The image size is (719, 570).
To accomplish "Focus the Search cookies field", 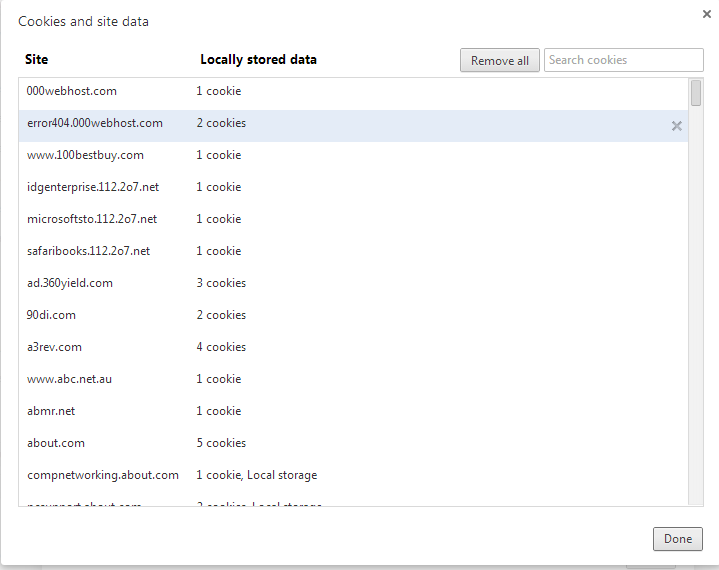I will point(623,60).
